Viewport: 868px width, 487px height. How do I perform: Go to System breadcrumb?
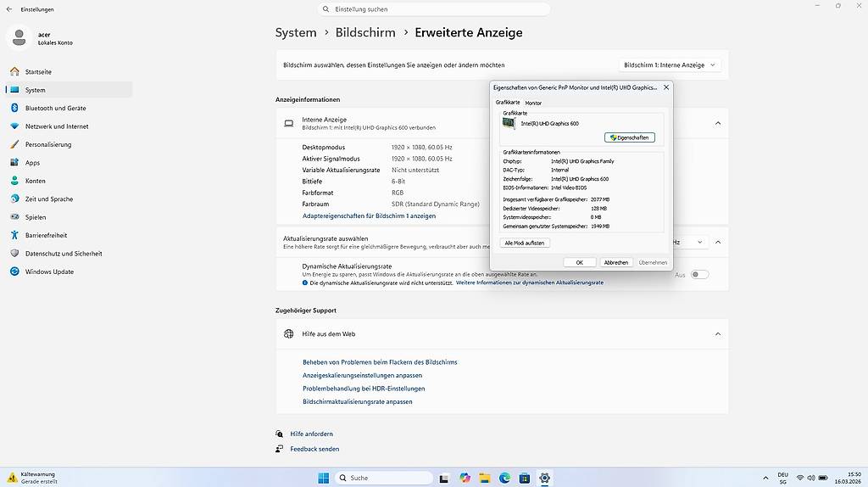click(x=296, y=33)
